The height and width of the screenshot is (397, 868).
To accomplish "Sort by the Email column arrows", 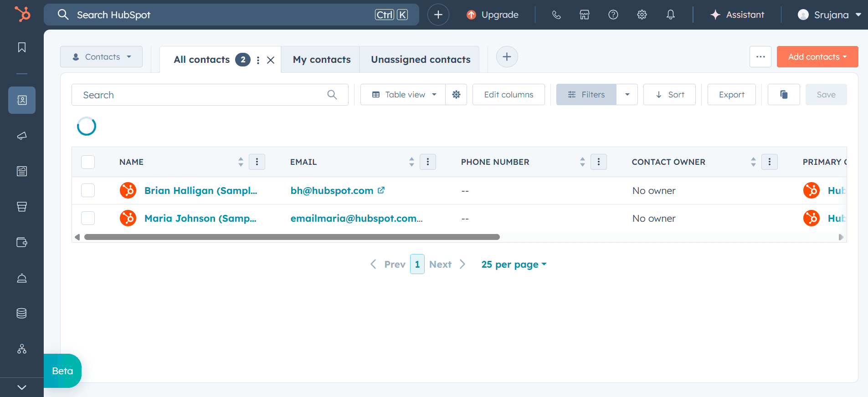I will click(411, 162).
